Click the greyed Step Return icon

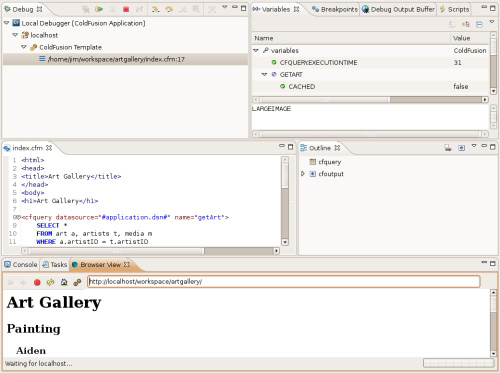point(183,9)
